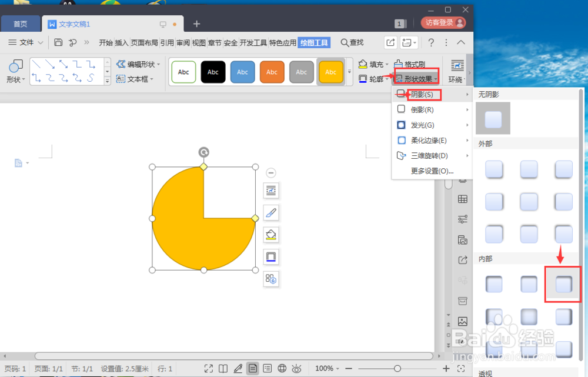Switch to web layout globe icon
This screenshot has height=377, width=588.
click(282, 369)
